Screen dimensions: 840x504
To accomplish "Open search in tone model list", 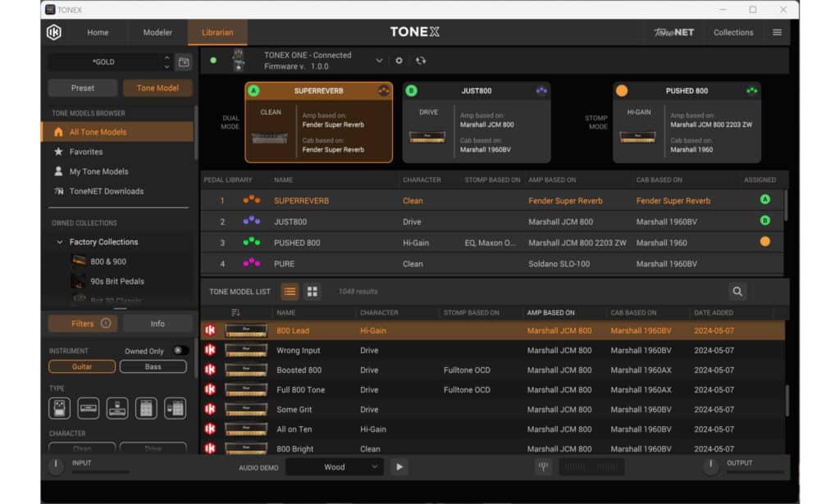I will [737, 292].
